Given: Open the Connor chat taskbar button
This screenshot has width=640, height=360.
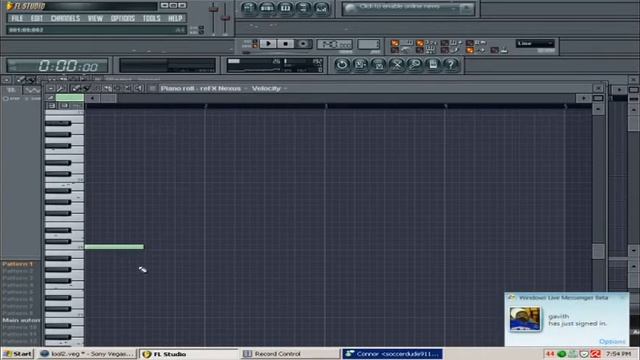Looking at the screenshot, I should (x=393, y=354).
